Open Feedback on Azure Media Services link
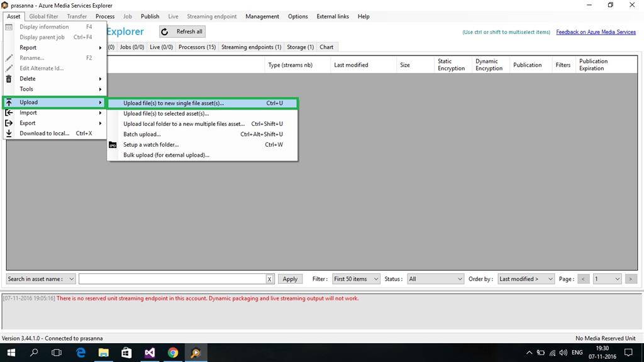 [x=596, y=32]
